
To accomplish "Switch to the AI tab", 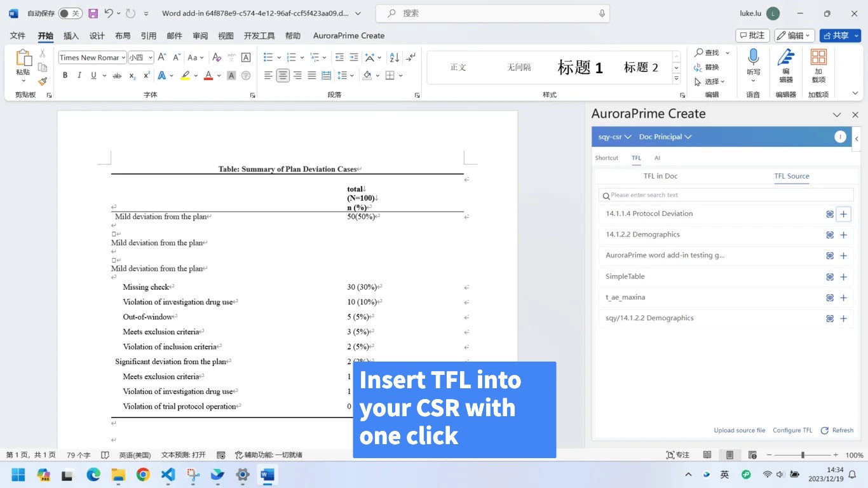I will [657, 158].
